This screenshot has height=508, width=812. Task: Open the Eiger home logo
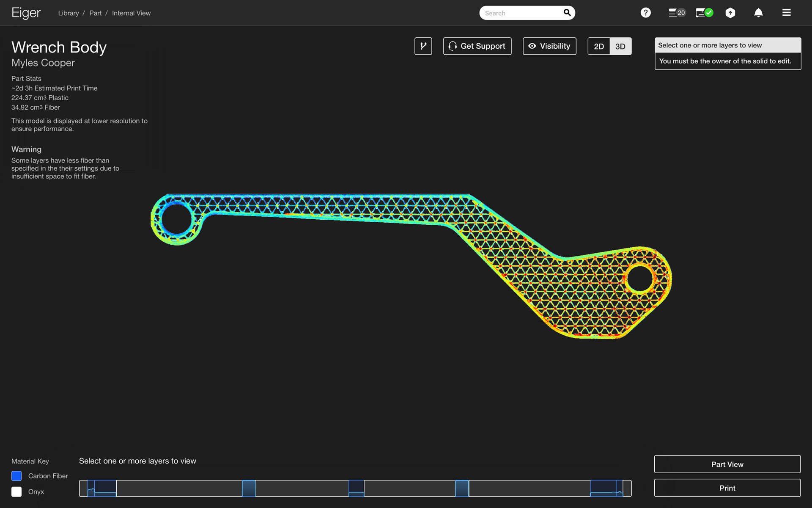click(26, 13)
